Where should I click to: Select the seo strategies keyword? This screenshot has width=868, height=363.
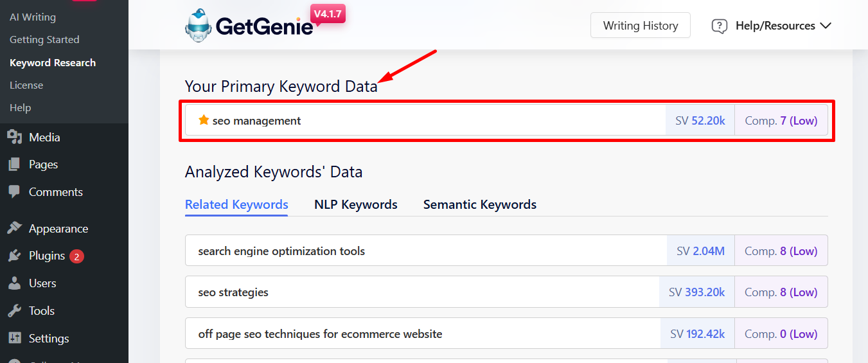233,292
